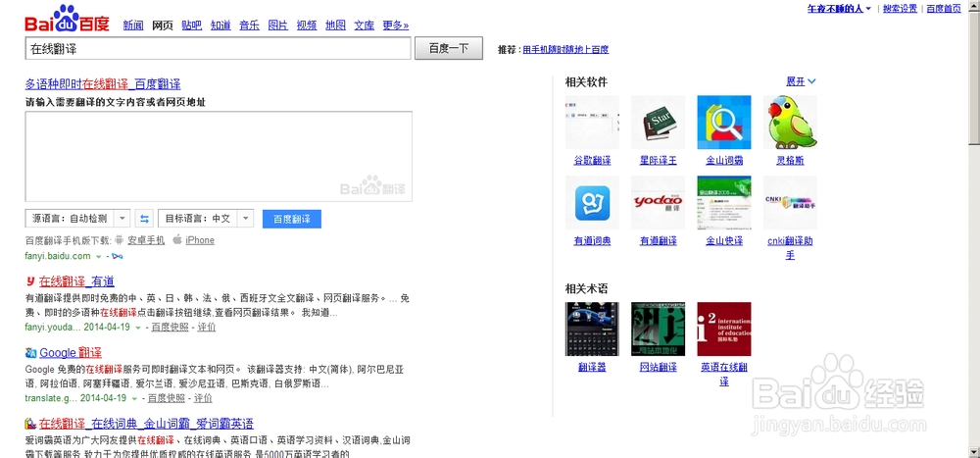Expand the 展开 related software list
Viewport: 980px width, 458px height.
tap(801, 81)
